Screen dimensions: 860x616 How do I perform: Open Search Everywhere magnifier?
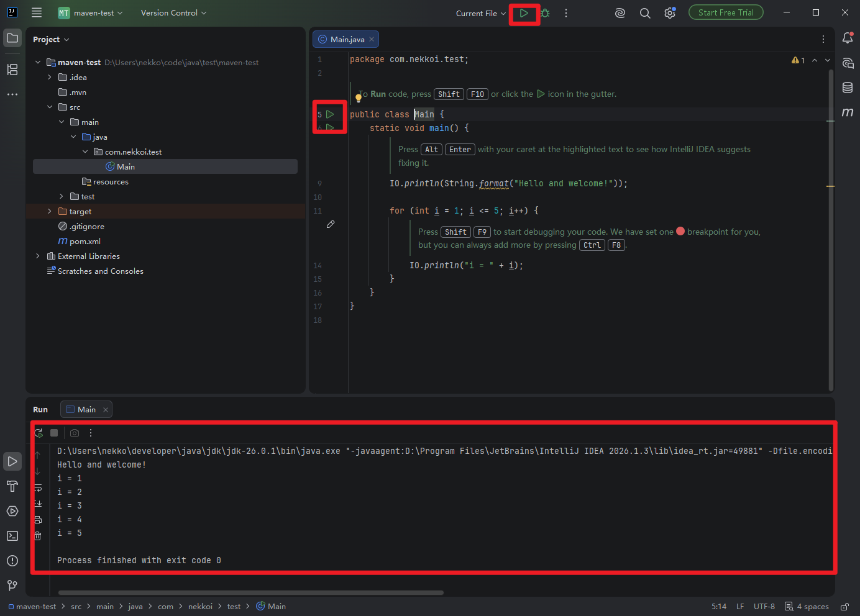click(645, 13)
